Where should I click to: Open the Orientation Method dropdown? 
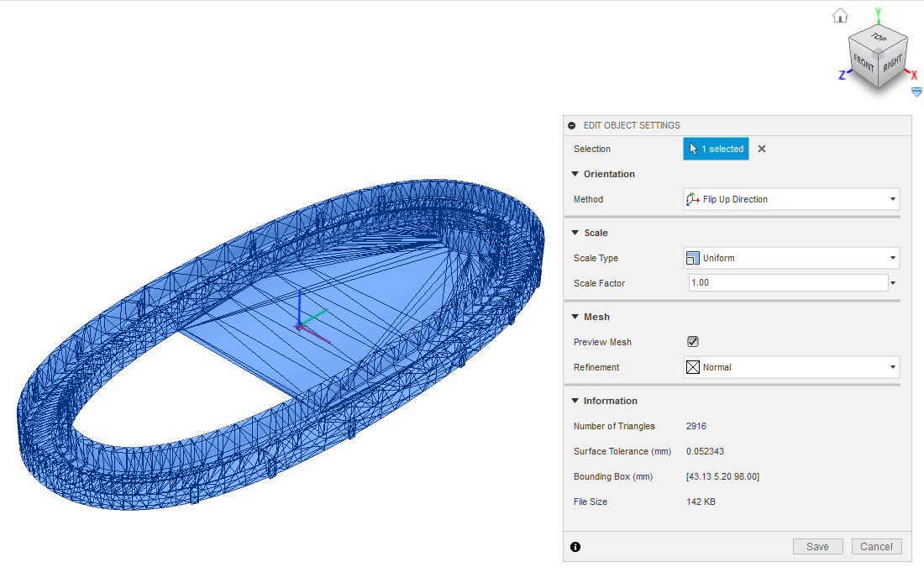click(x=791, y=199)
